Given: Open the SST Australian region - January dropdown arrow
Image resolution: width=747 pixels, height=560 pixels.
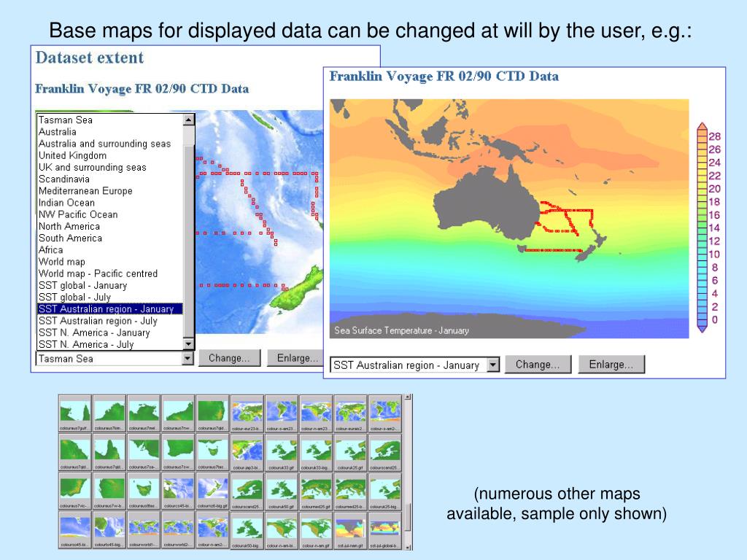Looking at the screenshot, I should (x=494, y=365).
